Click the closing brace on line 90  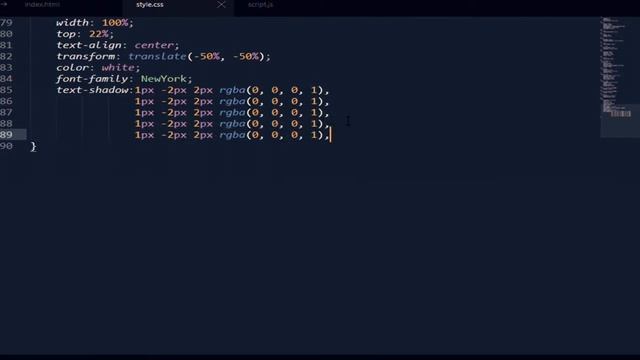point(33,147)
